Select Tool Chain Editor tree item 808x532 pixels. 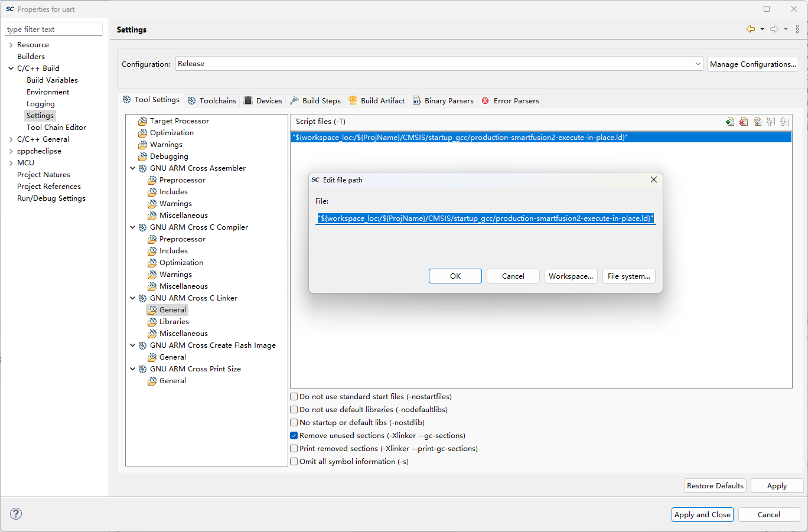[x=56, y=128]
